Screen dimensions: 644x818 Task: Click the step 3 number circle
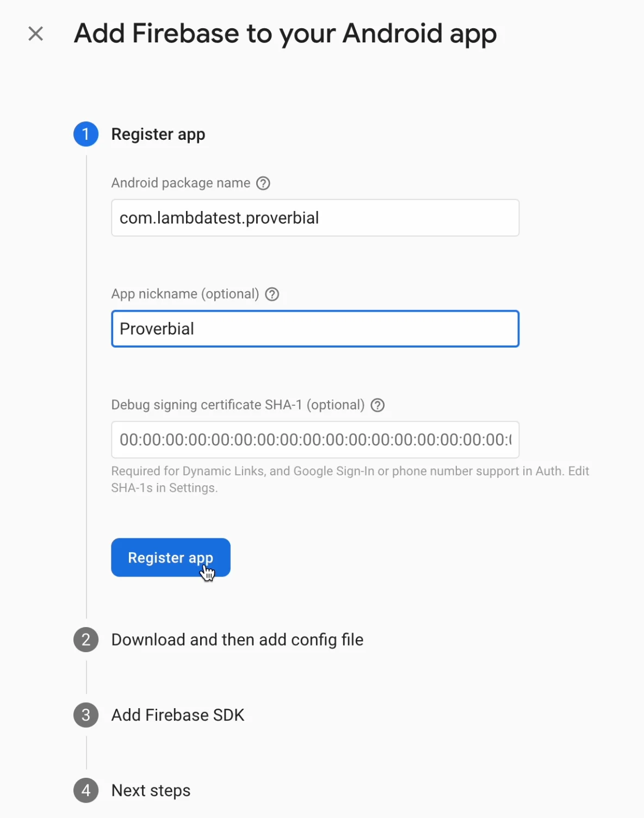pos(86,715)
